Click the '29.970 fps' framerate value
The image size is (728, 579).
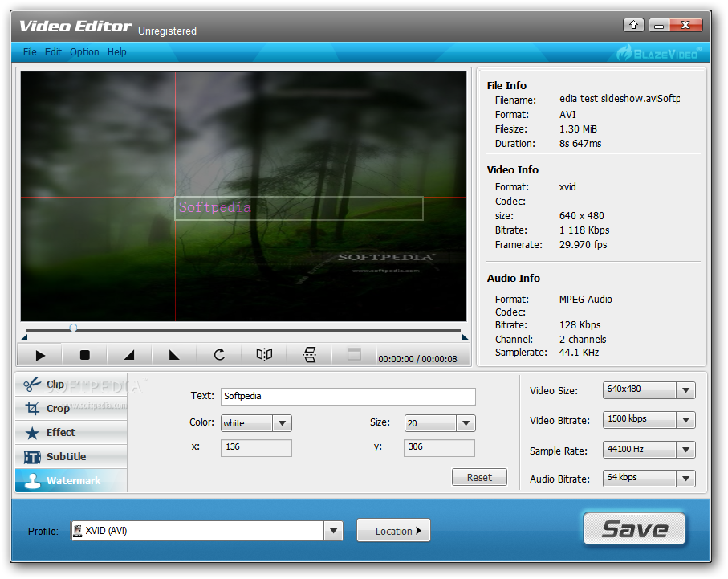[x=584, y=245]
